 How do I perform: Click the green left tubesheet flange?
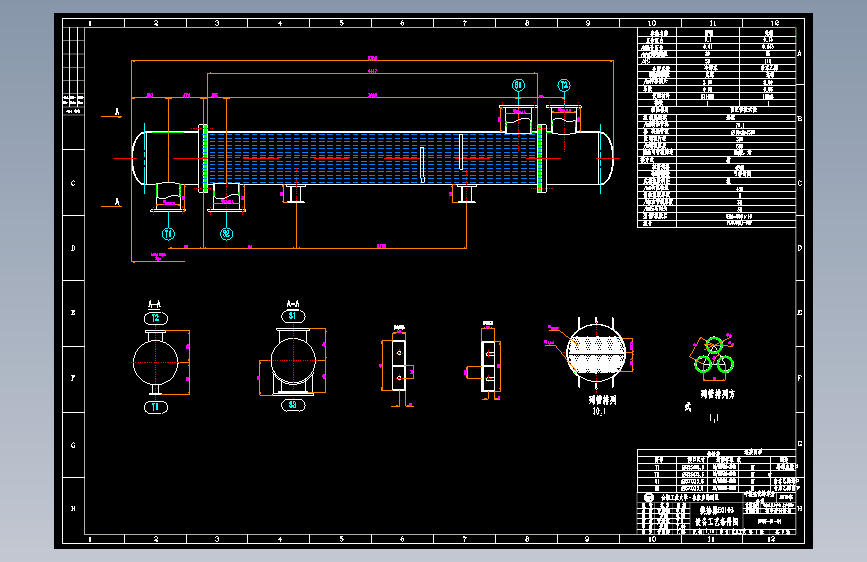pyautogui.click(x=206, y=158)
